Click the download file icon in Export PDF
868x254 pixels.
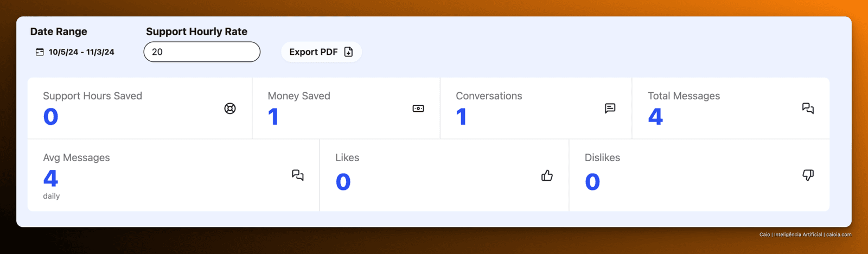[348, 52]
